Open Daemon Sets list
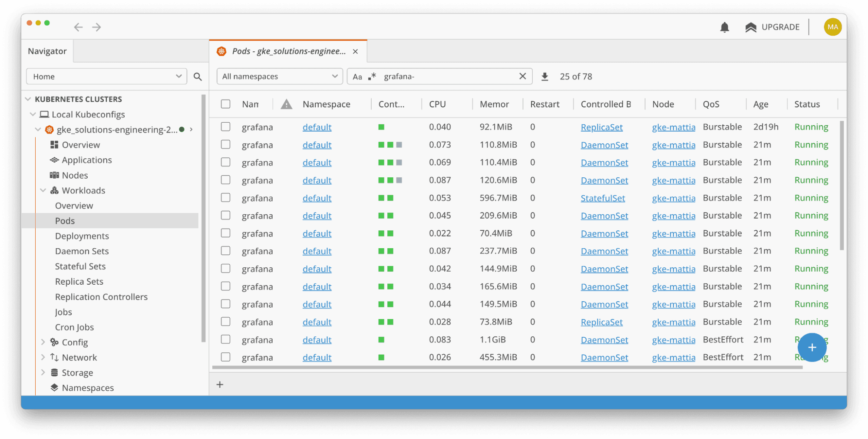This screenshot has height=439, width=868. (x=82, y=251)
